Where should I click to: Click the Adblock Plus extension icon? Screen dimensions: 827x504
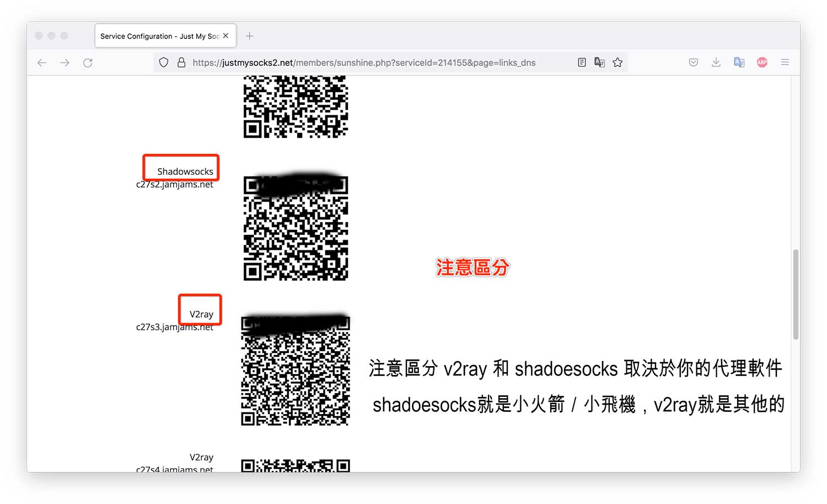click(x=762, y=63)
